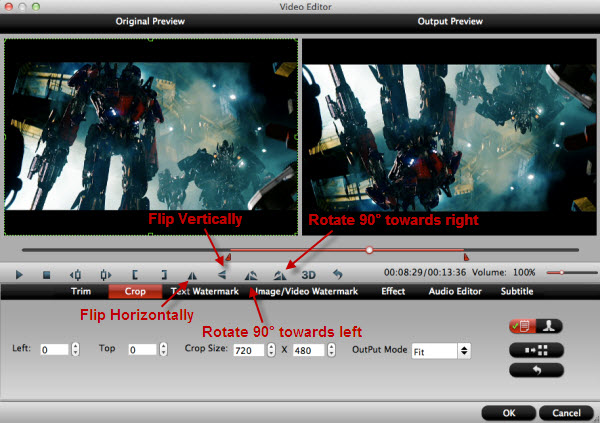Click the green zoom window button
Viewport: 600px width, 423px height.
[36, 7]
